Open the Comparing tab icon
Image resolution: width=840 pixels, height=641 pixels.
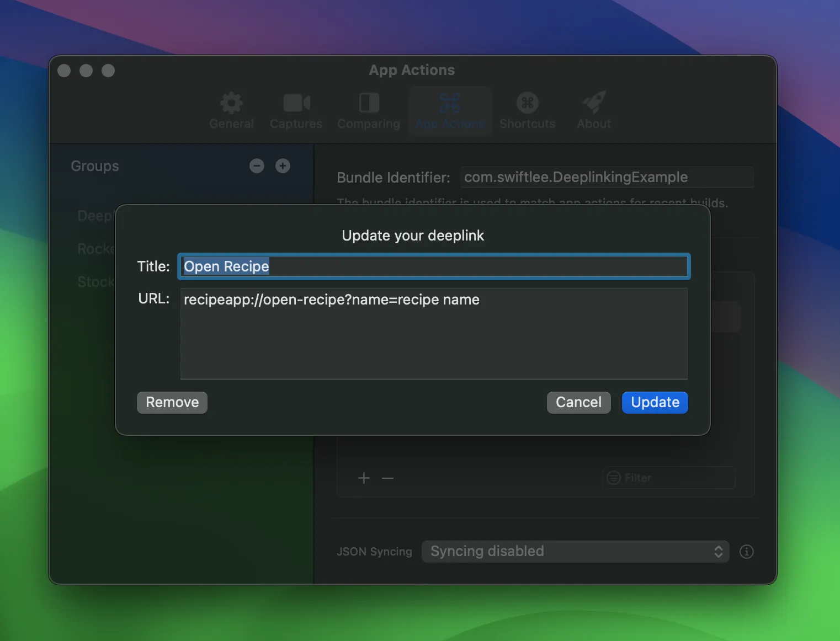click(368, 111)
